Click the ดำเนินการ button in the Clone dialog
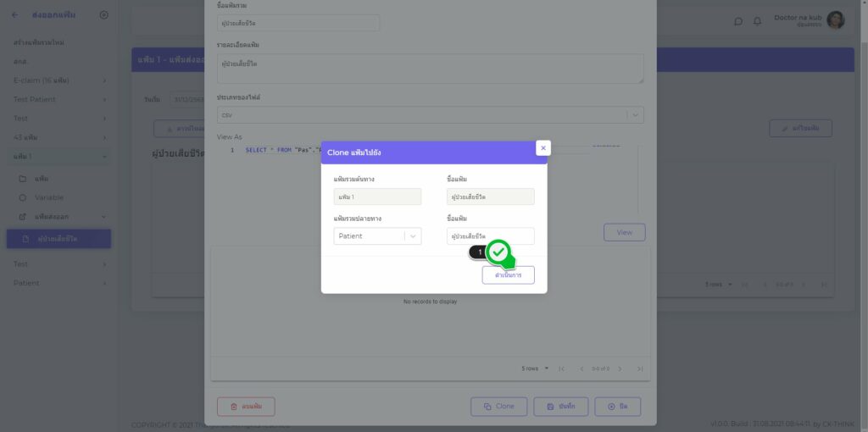The height and width of the screenshot is (432, 868). tap(508, 275)
